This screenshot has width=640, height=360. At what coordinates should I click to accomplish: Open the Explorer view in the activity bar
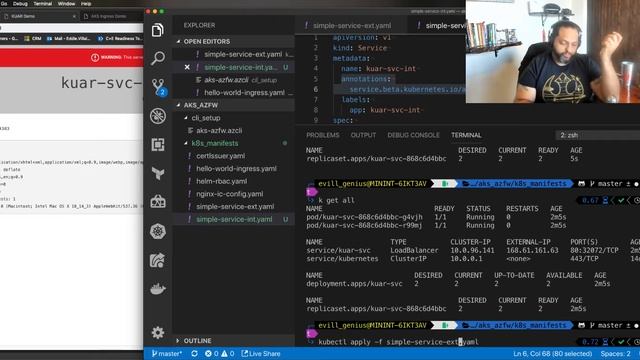point(158,30)
